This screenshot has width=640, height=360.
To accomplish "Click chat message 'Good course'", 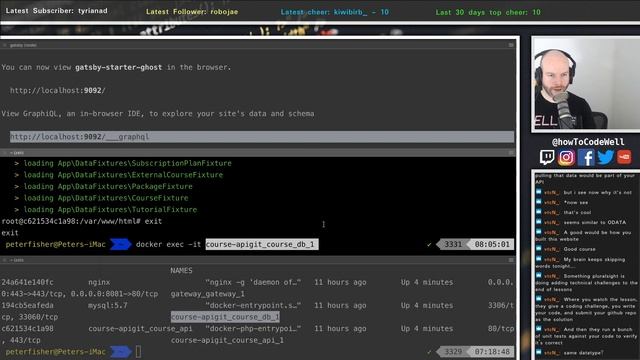I will (579, 249).
